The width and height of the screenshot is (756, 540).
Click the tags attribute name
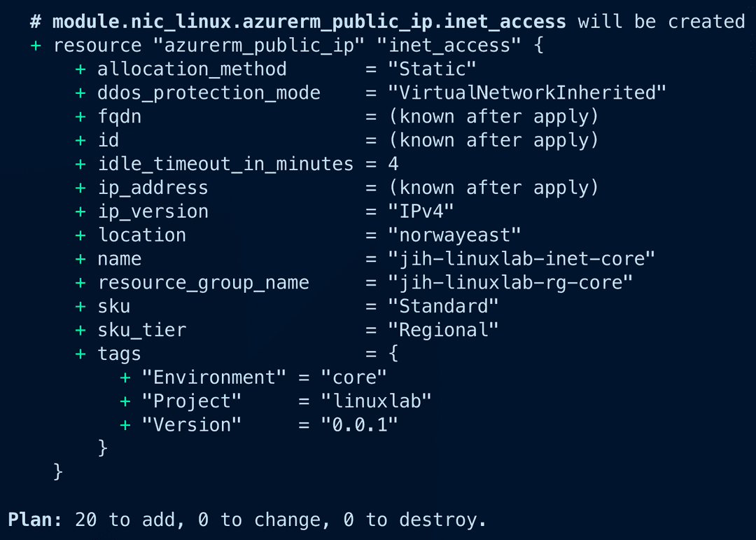point(120,354)
